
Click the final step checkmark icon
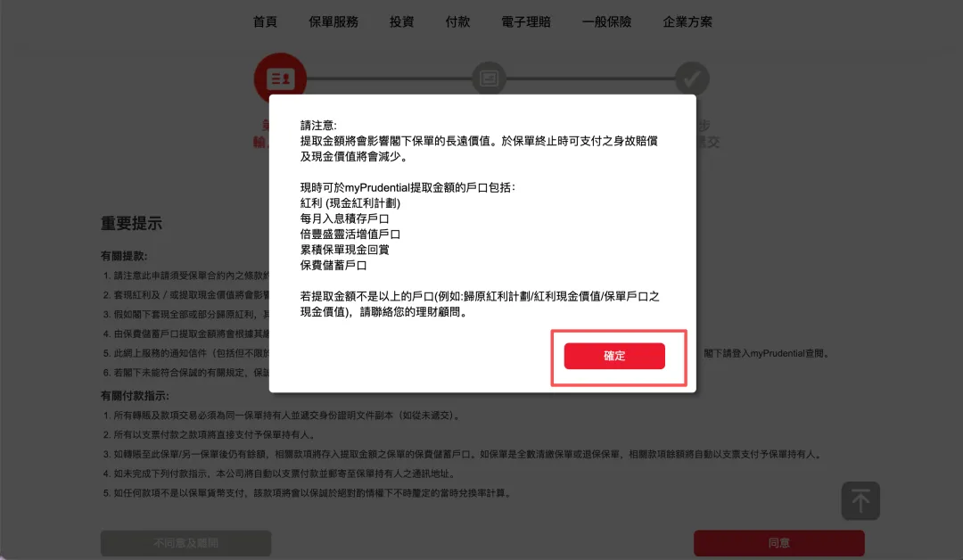[692, 78]
